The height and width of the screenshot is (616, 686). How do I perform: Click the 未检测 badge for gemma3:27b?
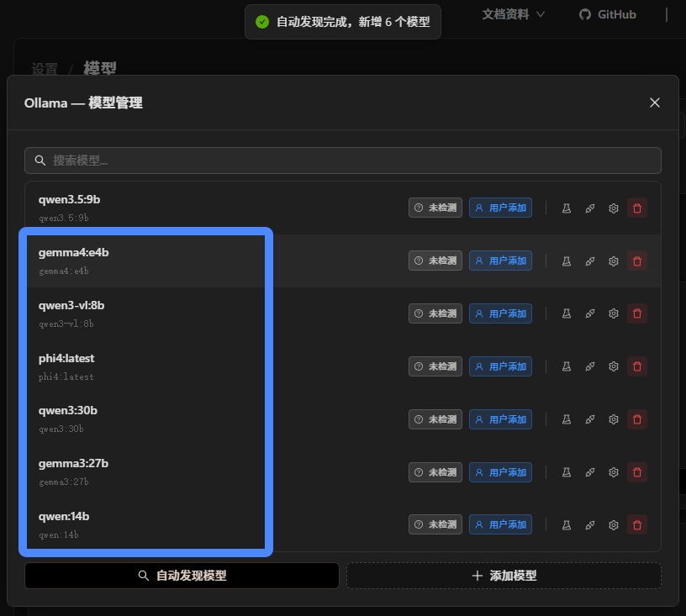435,472
